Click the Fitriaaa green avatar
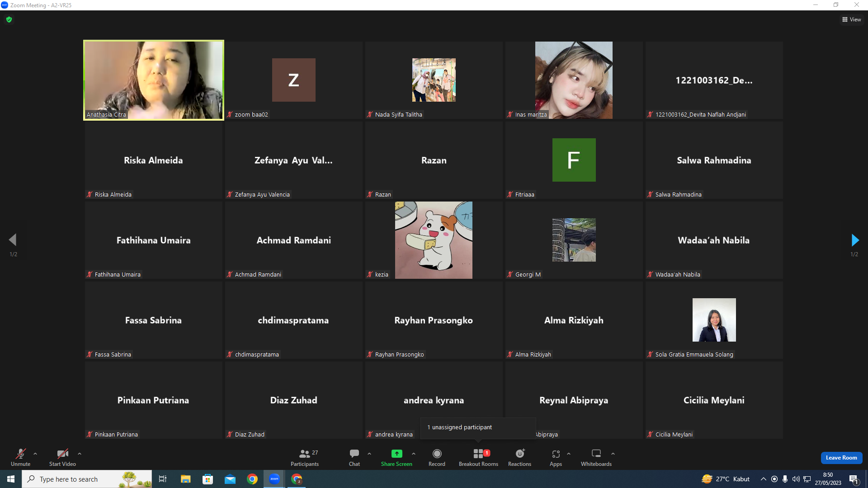Viewport: 868px width, 488px height. click(574, 160)
